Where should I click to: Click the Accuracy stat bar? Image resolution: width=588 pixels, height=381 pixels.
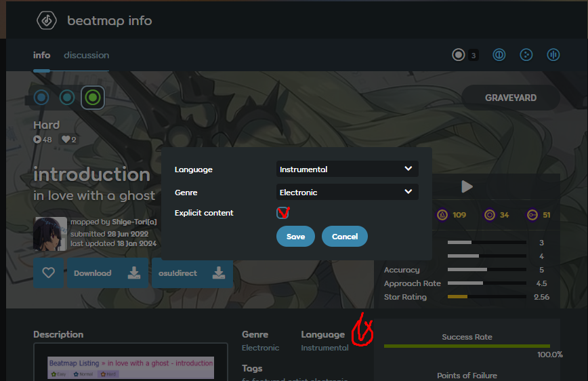point(487,270)
